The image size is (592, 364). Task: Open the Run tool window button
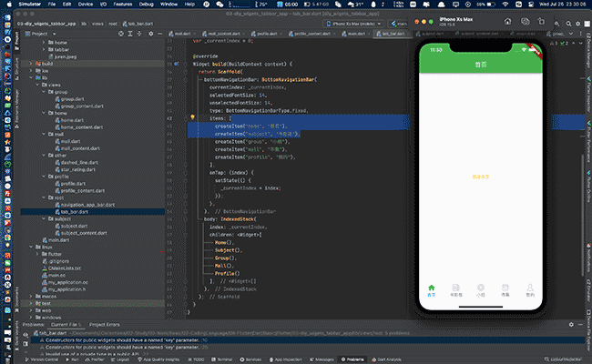tap(73, 359)
